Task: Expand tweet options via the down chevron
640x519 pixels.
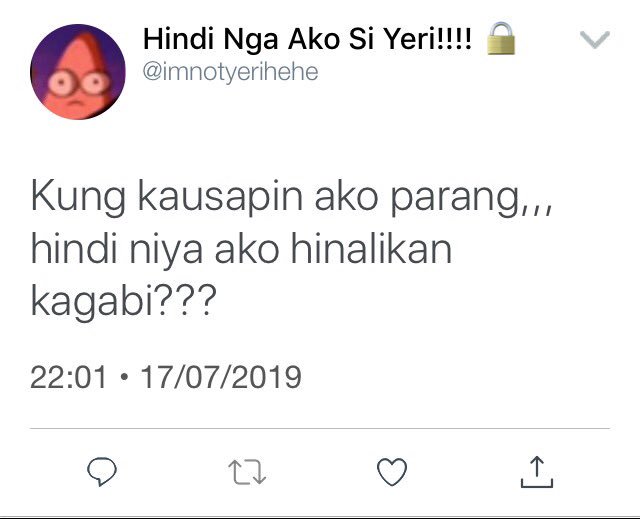Action: click(x=595, y=40)
